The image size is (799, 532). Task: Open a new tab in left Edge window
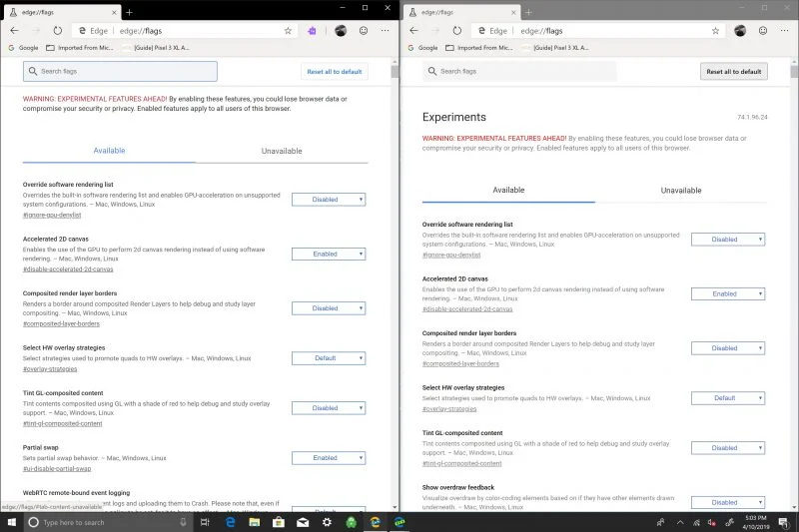click(x=130, y=12)
